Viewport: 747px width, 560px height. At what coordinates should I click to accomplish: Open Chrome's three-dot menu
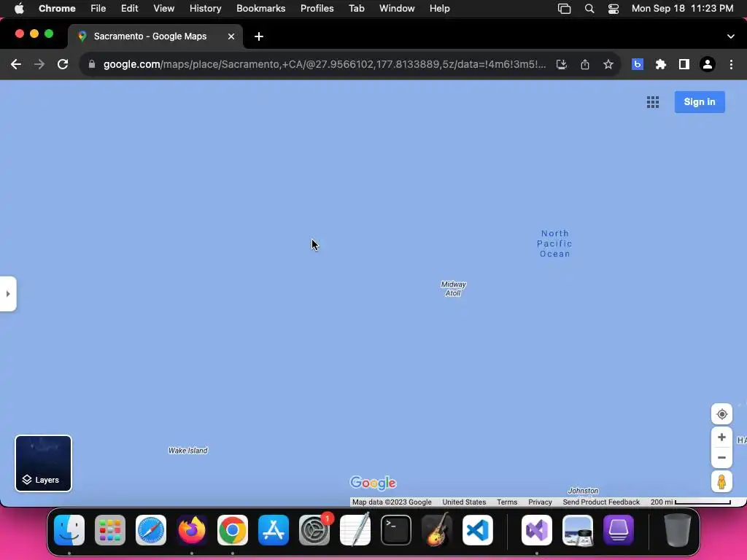tap(731, 64)
